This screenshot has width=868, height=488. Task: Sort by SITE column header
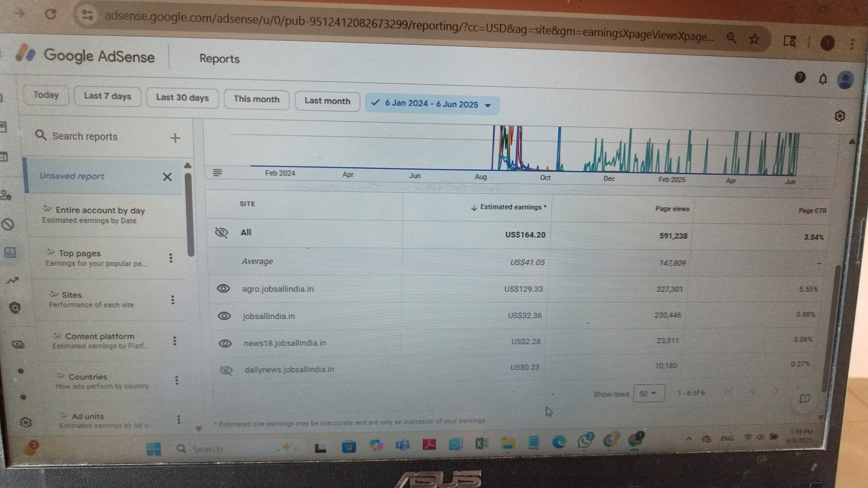pyautogui.click(x=247, y=204)
